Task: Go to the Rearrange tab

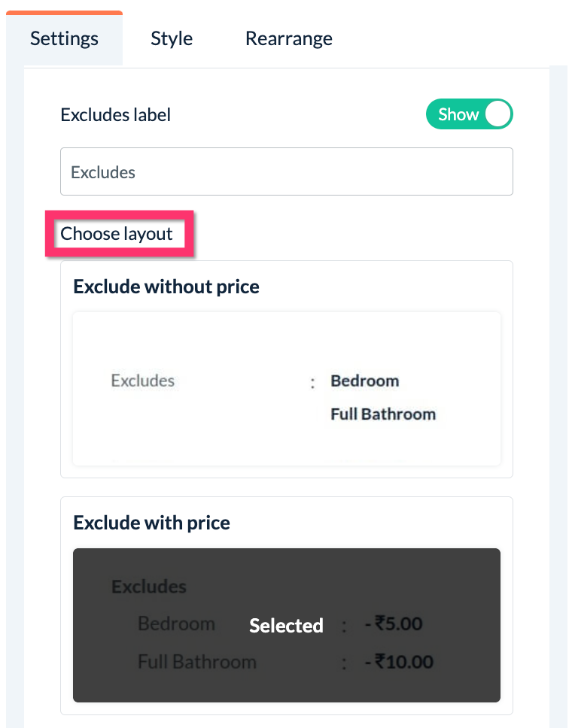Action: pyautogui.click(x=289, y=38)
